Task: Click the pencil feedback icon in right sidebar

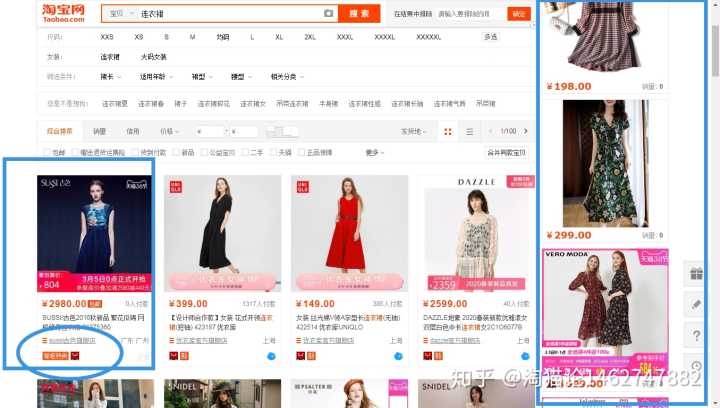Action: 696,304
